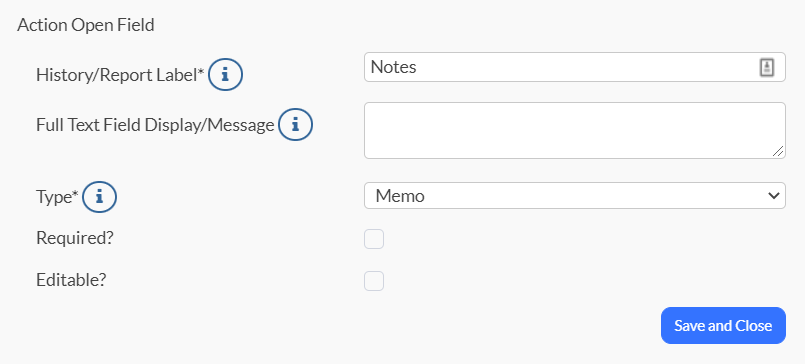Click the Editable? label text

[71, 280]
